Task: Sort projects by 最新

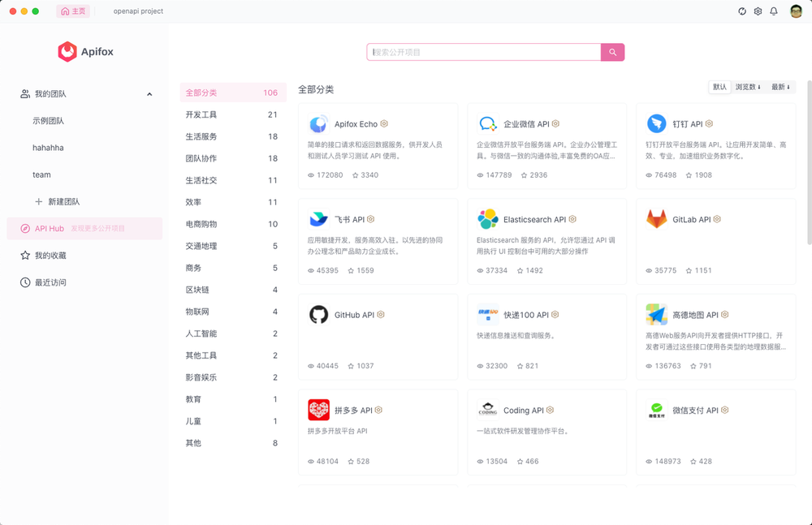Action: (x=780, y=87)
